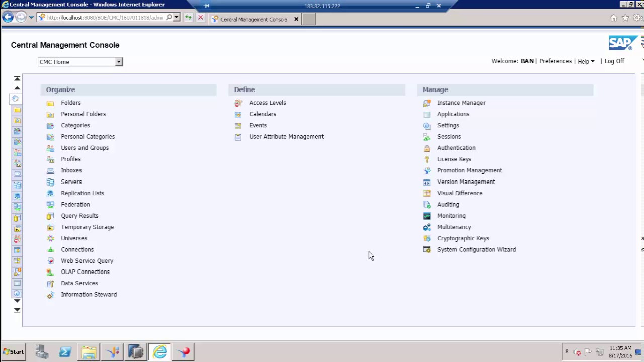Click the Monitoring chart icon
This screenshot has height=362, width=644.
click(x=427, y=216)
